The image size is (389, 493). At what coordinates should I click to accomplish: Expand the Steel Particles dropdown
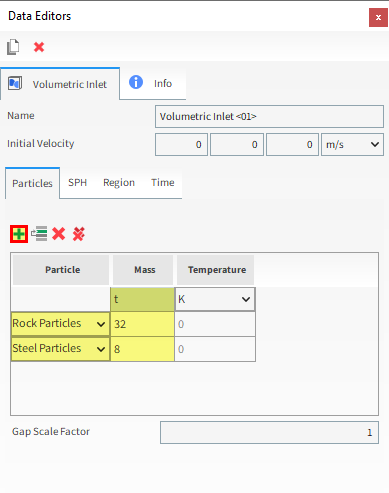pos(60,349)
